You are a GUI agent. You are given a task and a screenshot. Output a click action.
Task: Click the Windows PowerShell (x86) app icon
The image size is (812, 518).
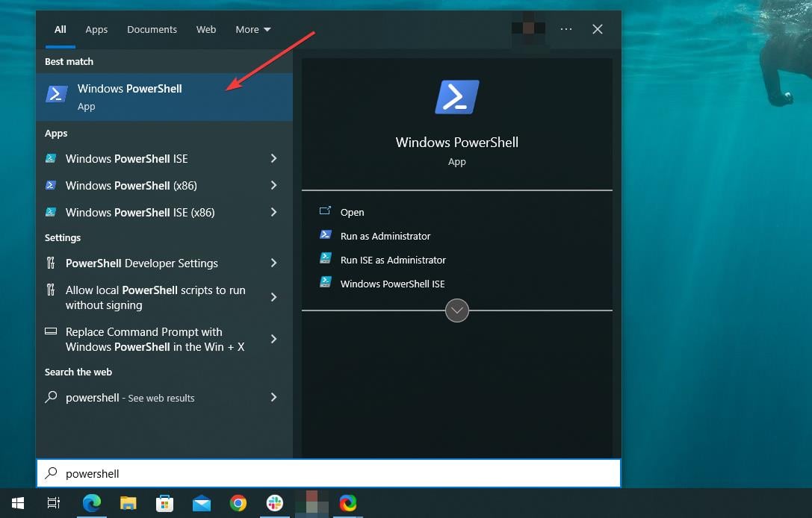coord(51,185)
